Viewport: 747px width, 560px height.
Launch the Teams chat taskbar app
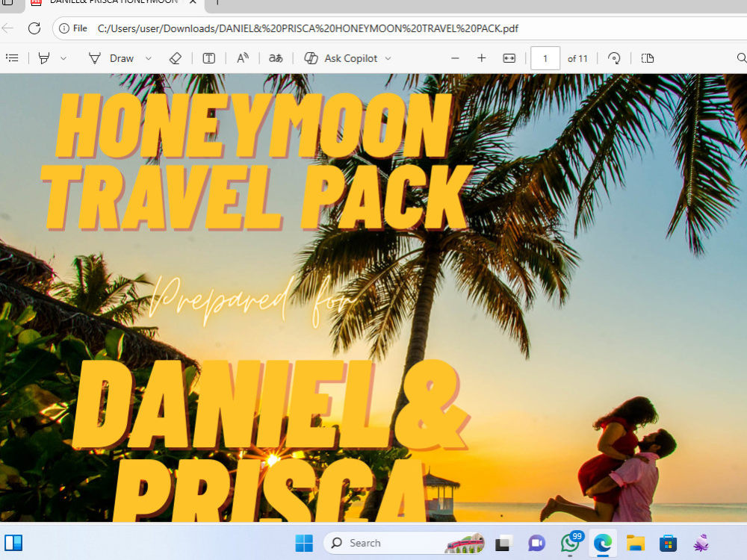[x=536, y=543]
